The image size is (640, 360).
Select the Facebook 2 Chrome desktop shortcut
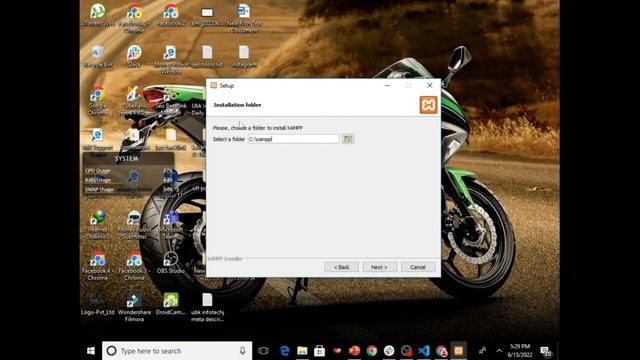(171, 15)
